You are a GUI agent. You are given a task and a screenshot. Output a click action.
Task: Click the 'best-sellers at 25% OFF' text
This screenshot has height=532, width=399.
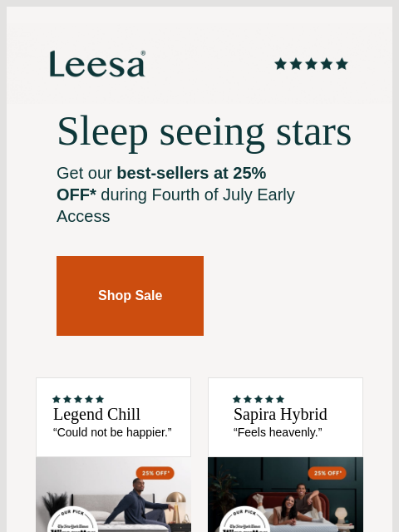tap(161, 184)
